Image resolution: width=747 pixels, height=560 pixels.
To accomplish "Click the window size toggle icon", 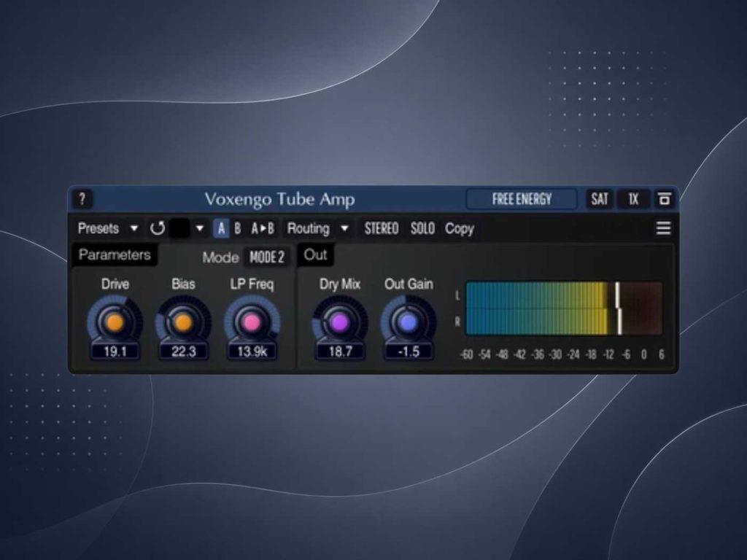I will pyautogui.click(x=664, y=198).
